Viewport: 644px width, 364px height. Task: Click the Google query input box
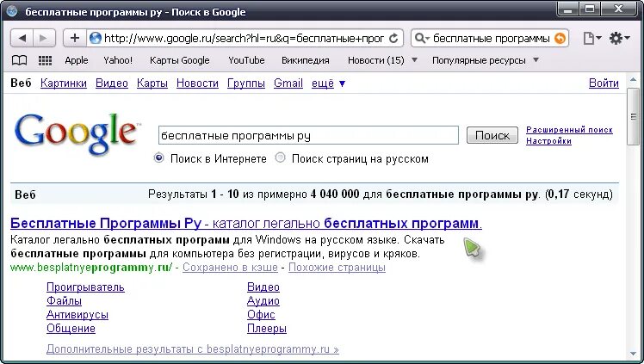point(308,135)
